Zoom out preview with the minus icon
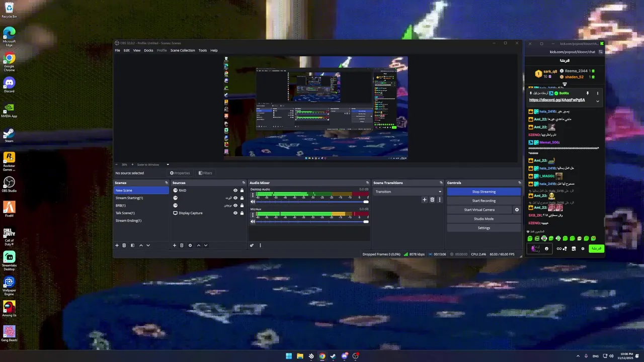 [x=117, y=164]
